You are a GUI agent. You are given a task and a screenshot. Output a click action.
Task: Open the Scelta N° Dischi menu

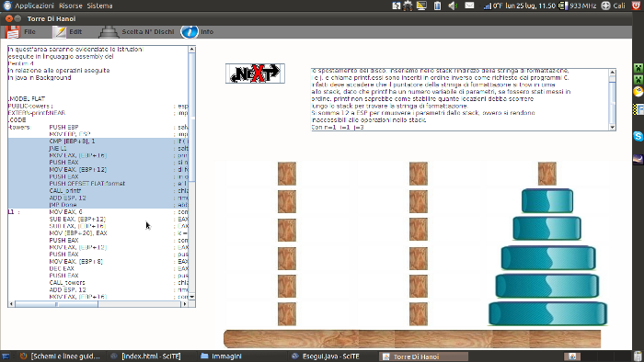tap(137, 32)
